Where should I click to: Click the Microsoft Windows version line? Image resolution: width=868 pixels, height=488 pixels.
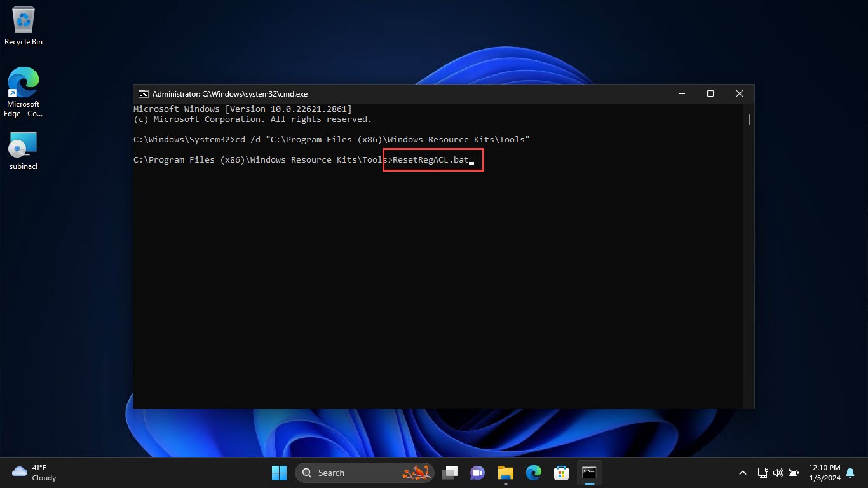point(242,109)
